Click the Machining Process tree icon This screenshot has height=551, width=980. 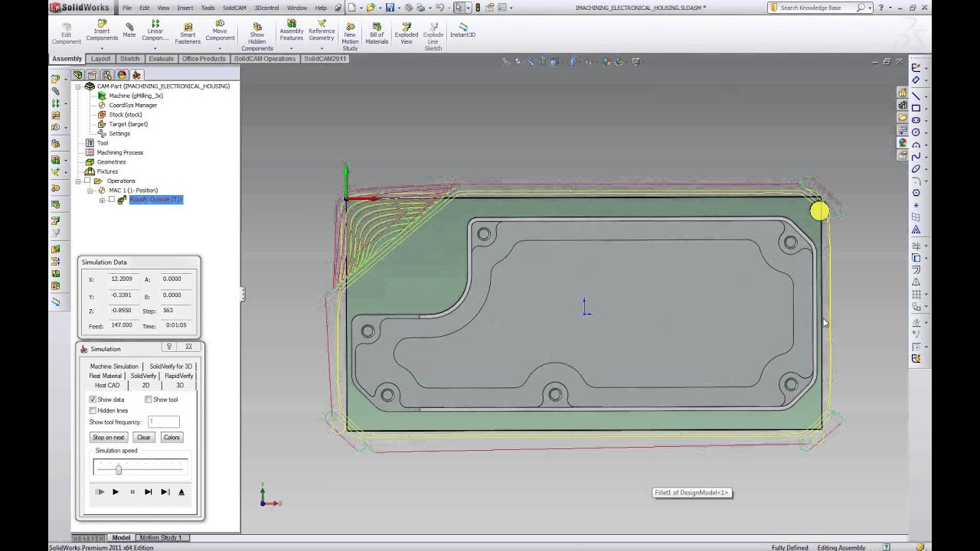click(90, 152)
